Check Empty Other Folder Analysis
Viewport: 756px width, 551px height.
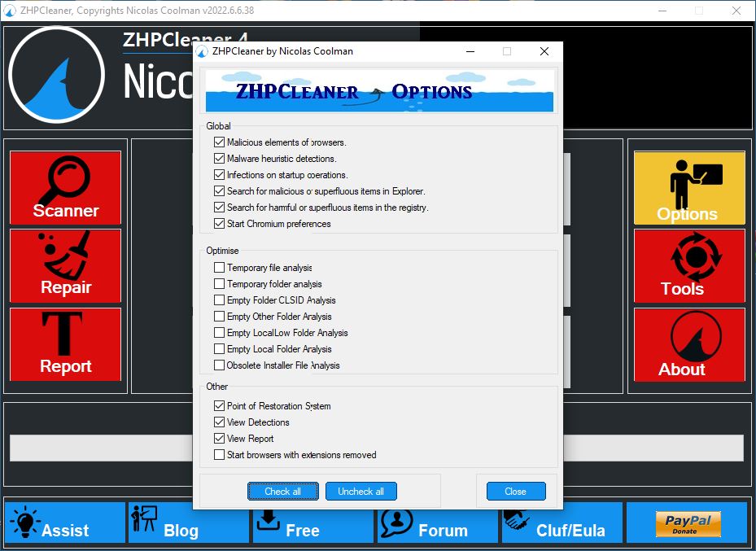point(220,317)
